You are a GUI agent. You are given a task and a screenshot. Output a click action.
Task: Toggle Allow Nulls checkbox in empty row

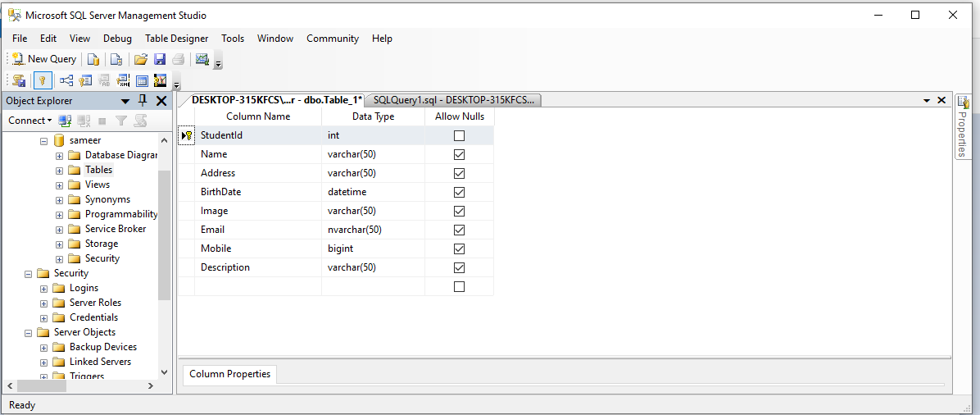[460, 287]
